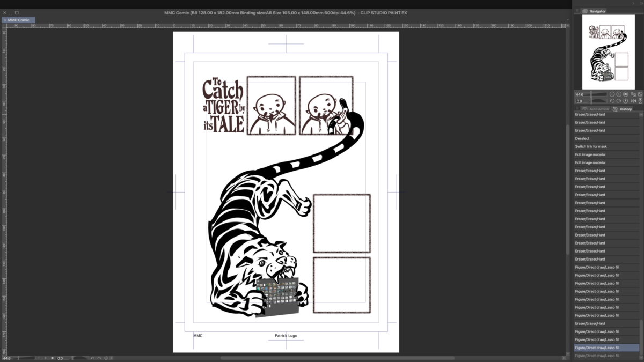Collapse bottom bar controls arrow

(x=112, y=358)
